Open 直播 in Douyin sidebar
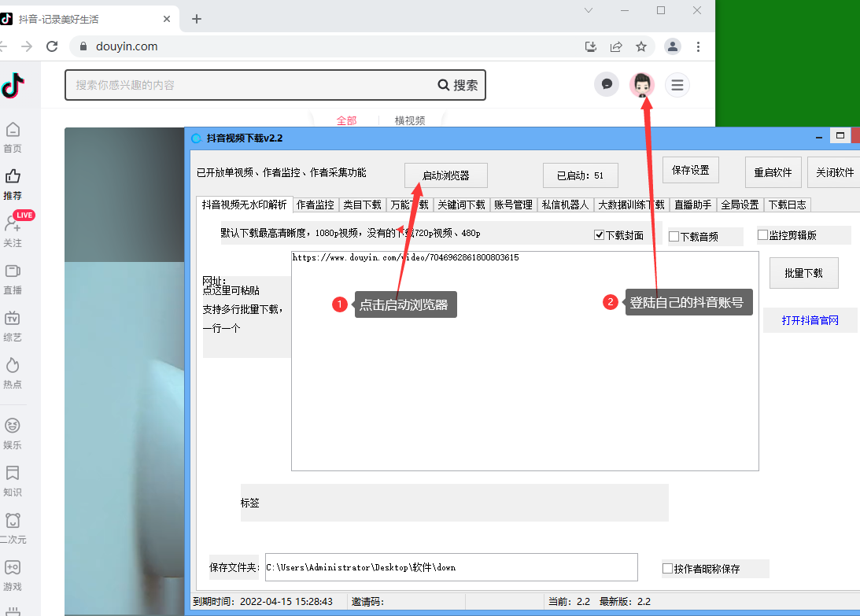Image resolution: width=860 pixels, height=616 pixels. (x=13, y=280)
